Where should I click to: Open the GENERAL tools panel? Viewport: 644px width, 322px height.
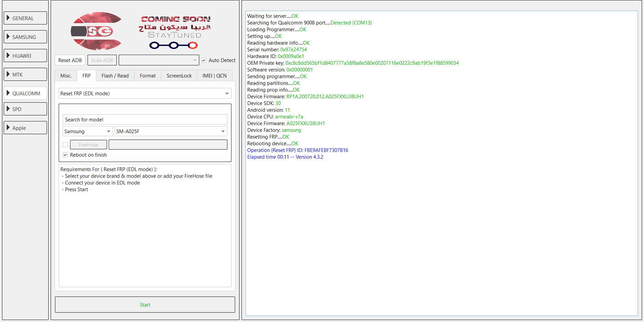coord(25,18)
